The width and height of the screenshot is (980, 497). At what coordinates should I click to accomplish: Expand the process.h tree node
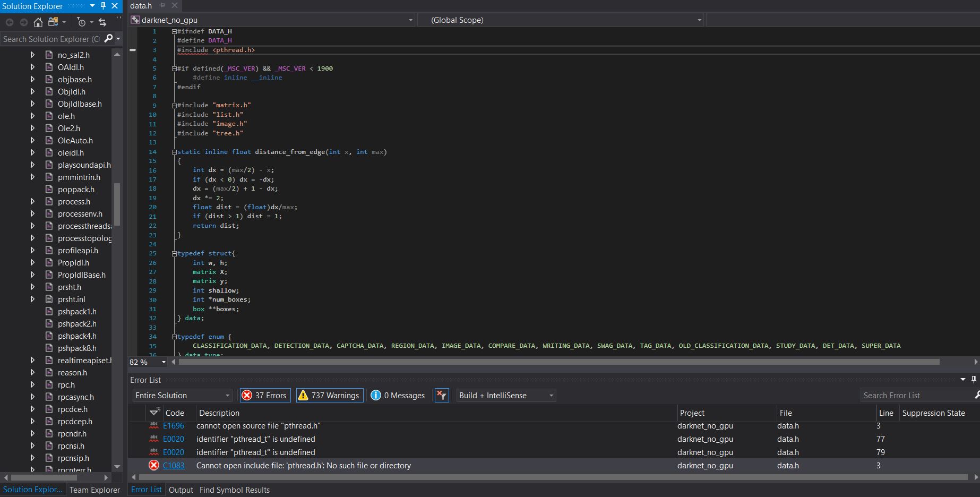coord(33,202)
